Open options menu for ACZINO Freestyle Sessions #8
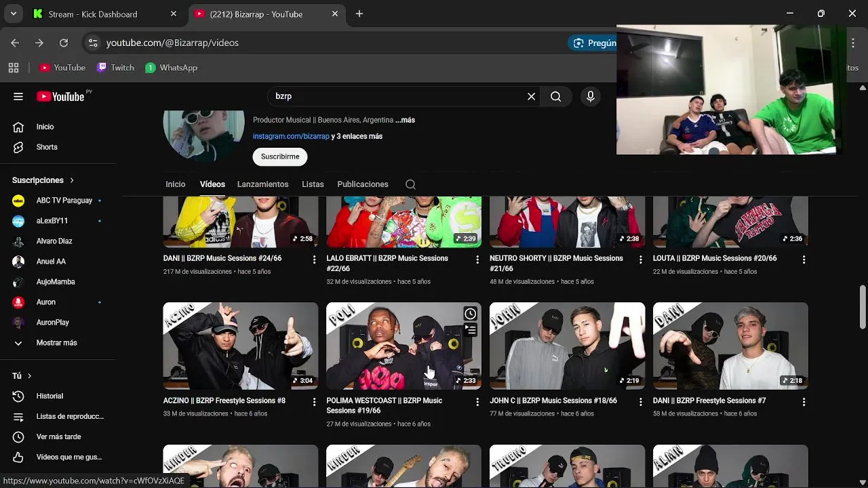 pyautogui.click(x=314, y=402)
